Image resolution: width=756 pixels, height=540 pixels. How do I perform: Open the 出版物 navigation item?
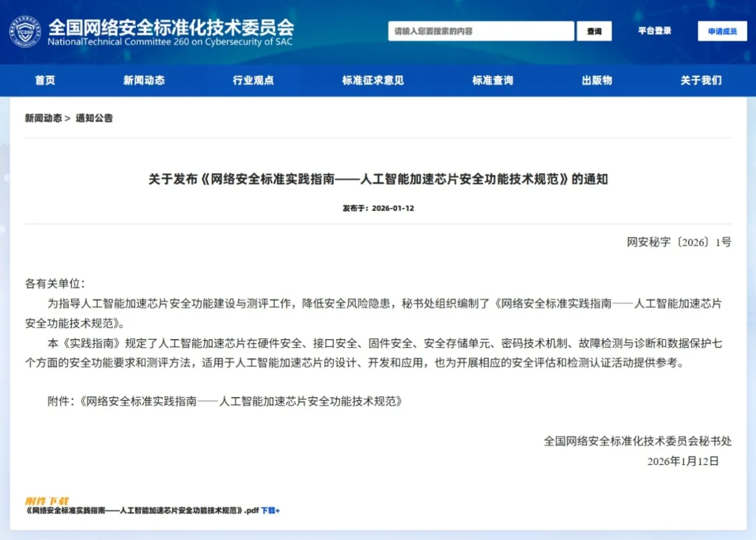596,81
